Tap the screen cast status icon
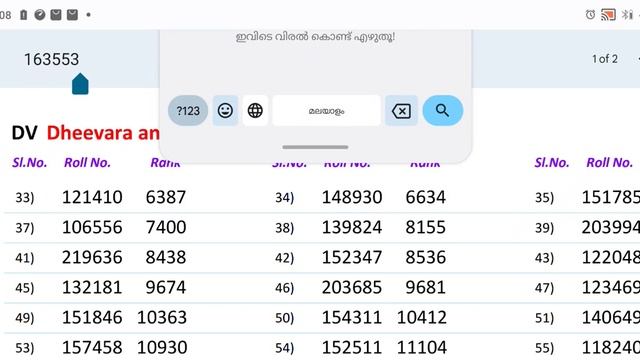Viewport: 640px width, 360px height. coord(608,15)
